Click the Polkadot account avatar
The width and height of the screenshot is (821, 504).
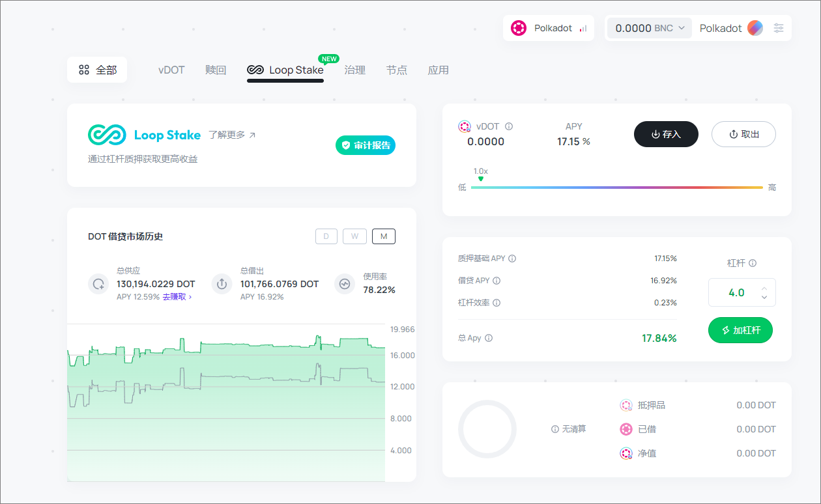tap(755, 28)
